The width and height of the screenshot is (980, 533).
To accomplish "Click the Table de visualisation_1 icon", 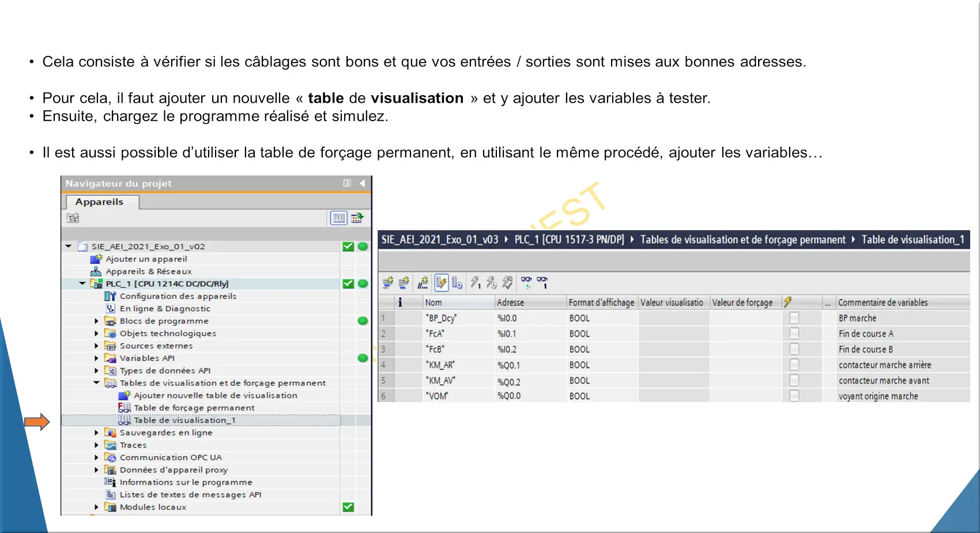I will pyautogui.click(x=124, y=420).
